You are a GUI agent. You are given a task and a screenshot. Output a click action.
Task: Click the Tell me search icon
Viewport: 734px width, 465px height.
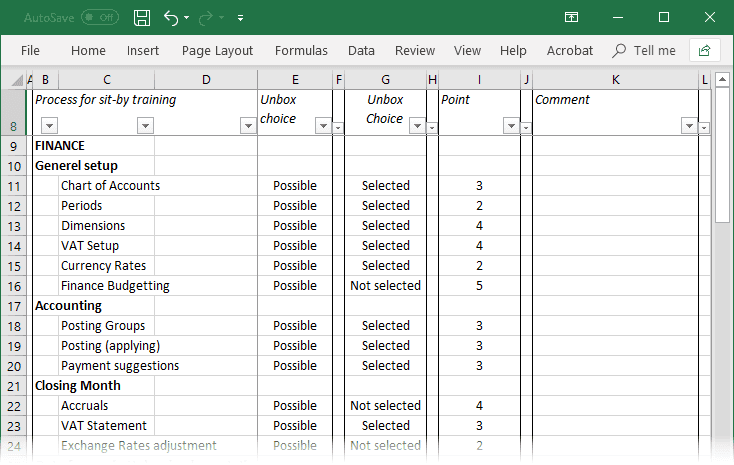point(619,50)
